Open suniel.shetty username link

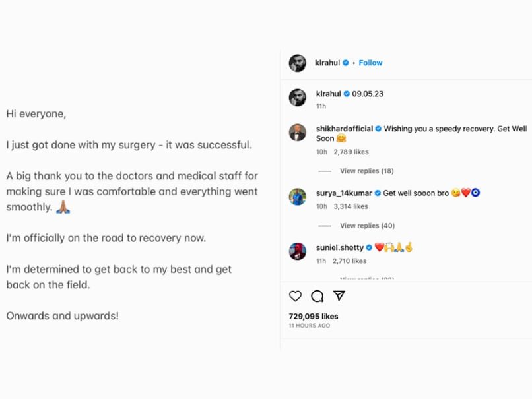pos(339,247)
